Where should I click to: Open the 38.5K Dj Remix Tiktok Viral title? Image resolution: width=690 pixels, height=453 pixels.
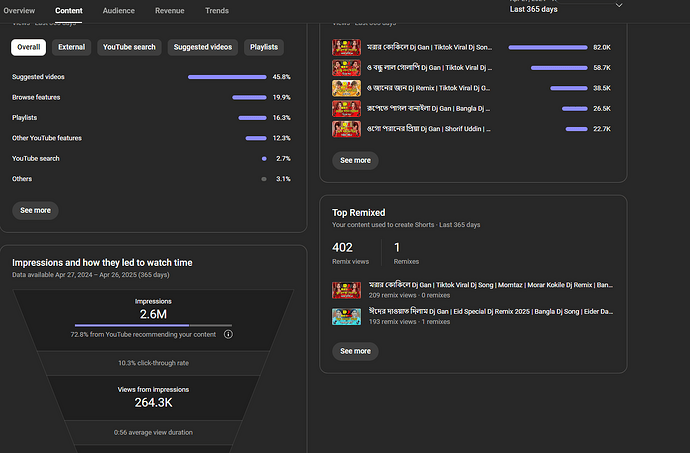[428, 88]
